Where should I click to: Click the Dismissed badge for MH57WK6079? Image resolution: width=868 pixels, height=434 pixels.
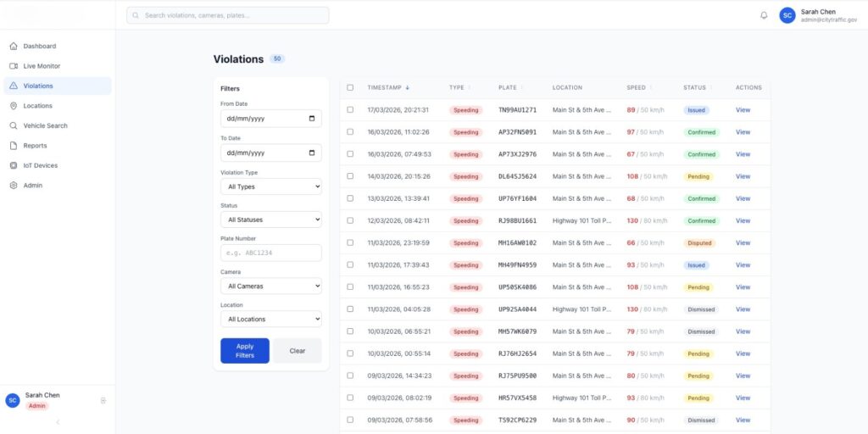coord(701,331)
